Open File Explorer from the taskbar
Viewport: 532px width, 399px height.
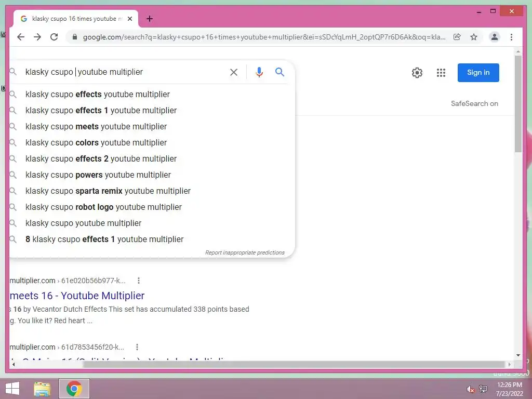click(x=42, y=389)
